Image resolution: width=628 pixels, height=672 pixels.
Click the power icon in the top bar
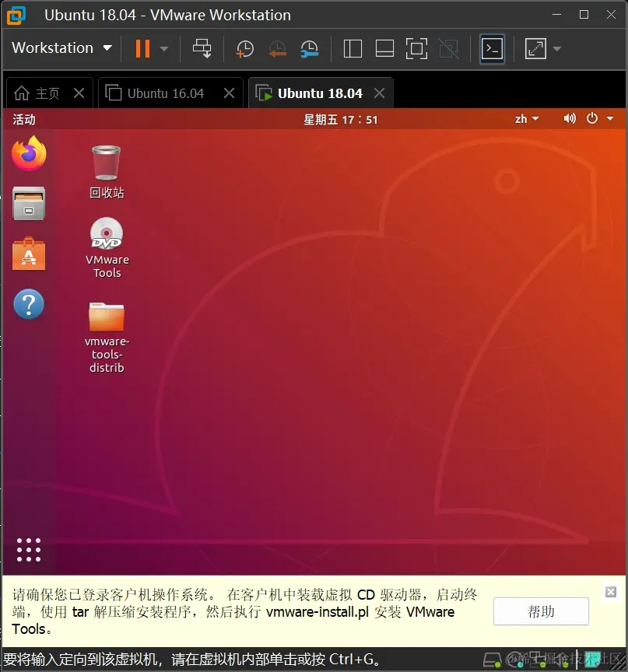point(592,118)
